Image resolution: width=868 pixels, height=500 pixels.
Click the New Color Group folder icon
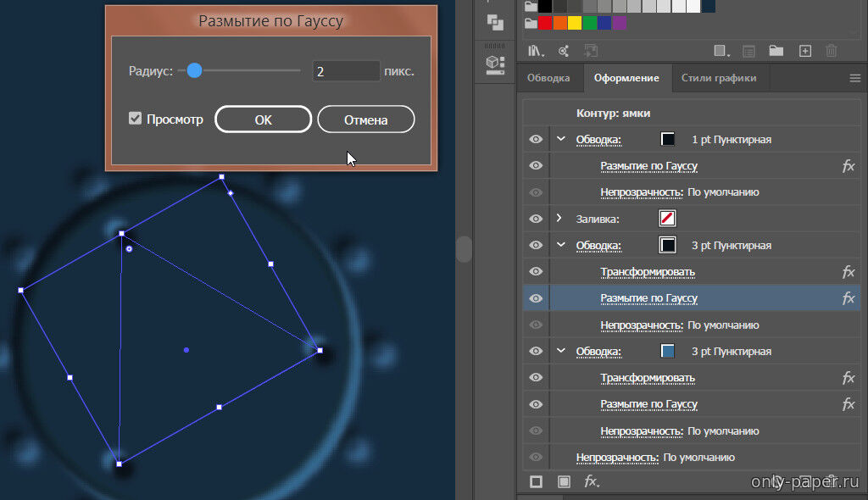[x=776, y=51]
